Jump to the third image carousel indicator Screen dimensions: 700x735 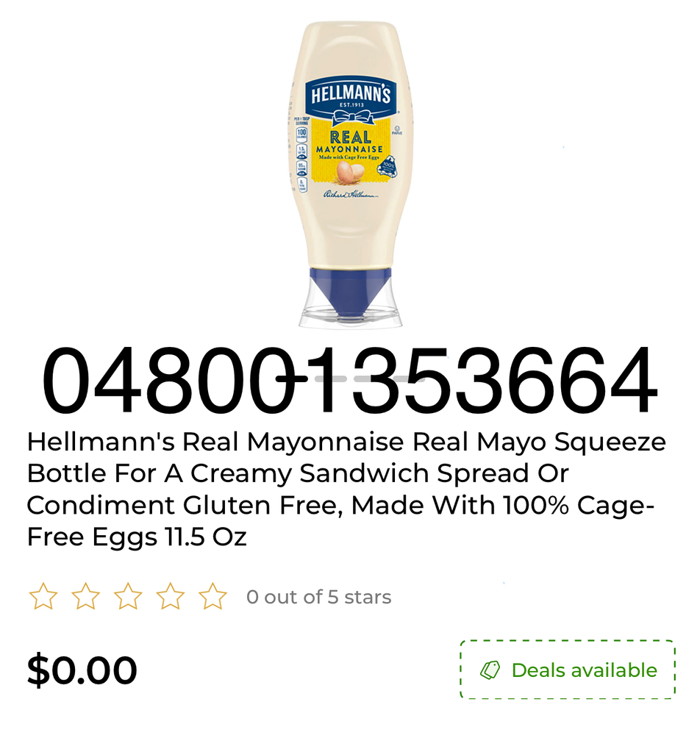point(370,379)
